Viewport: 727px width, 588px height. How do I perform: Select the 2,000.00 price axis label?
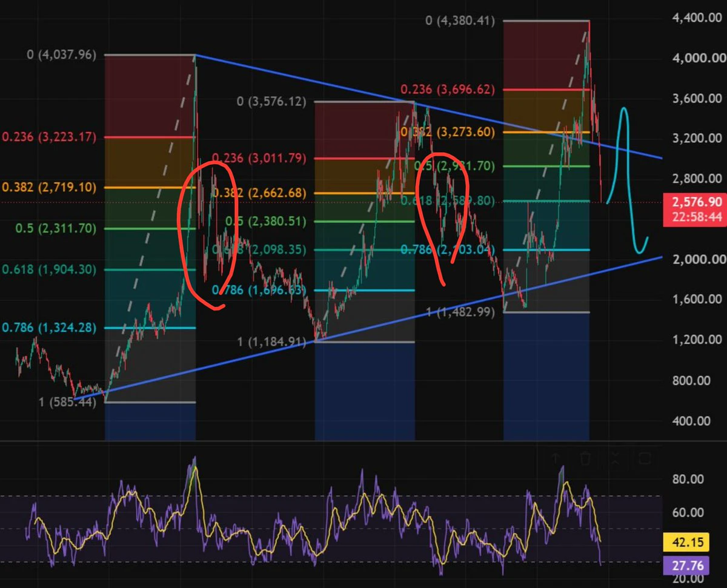tap(697, 259)
